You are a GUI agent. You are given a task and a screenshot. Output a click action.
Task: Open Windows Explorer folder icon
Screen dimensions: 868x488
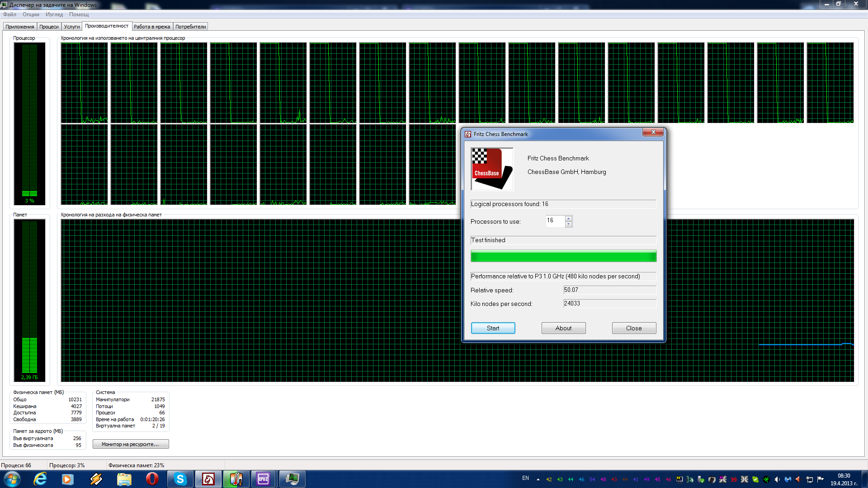(124, 479)
